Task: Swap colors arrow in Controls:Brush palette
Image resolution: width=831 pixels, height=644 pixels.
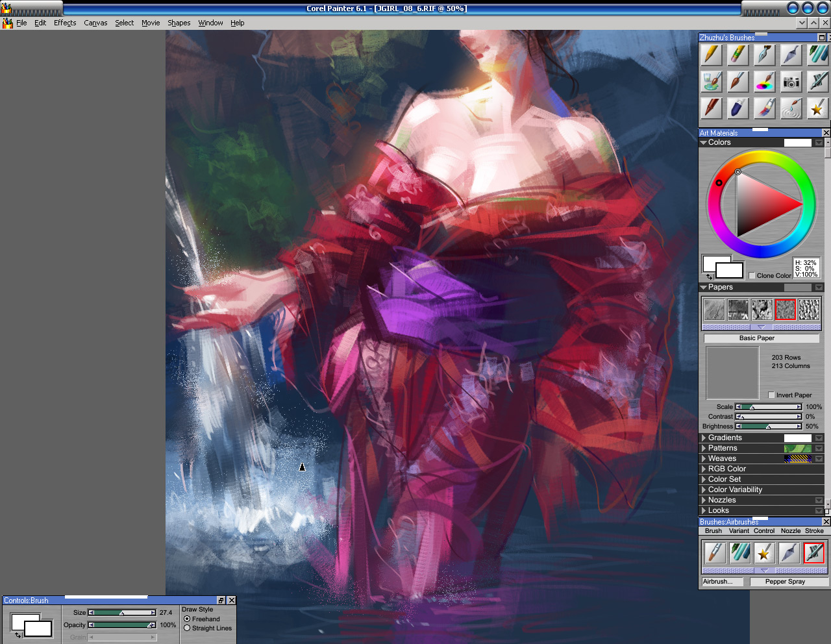Action: 18,635
